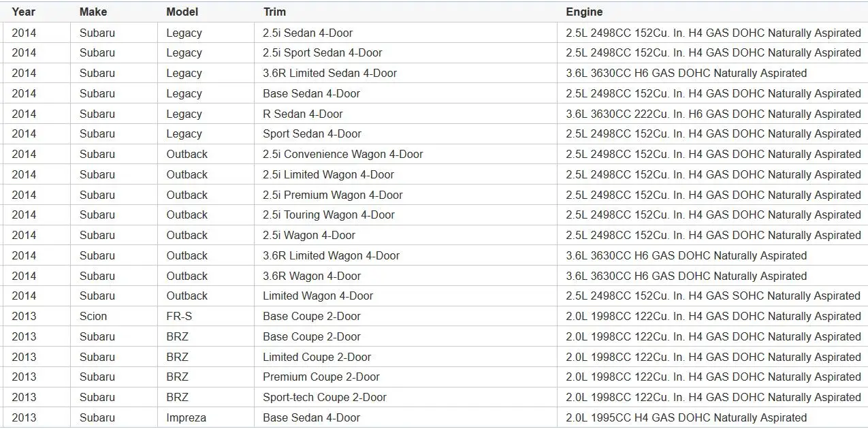The width and height of the screenshot is (868, 429).
Task: Select the "Impreza" model cell
Action: 206,417
